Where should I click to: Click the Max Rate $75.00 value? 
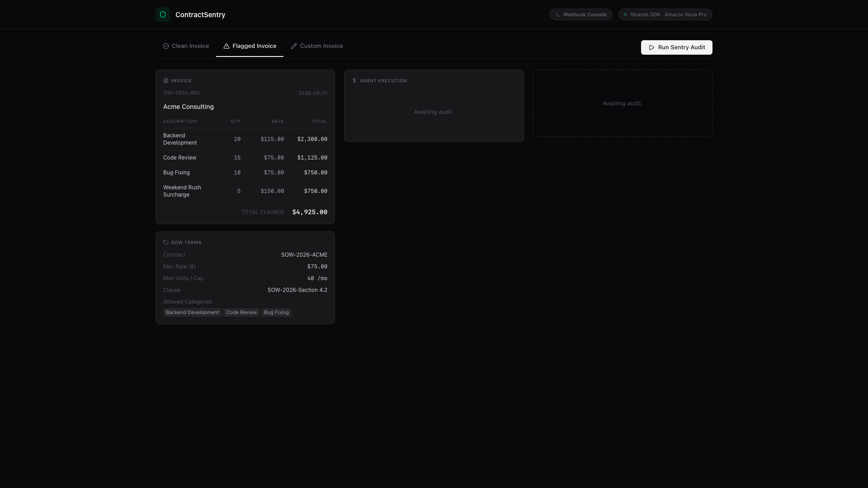click(x=317, y=267)
